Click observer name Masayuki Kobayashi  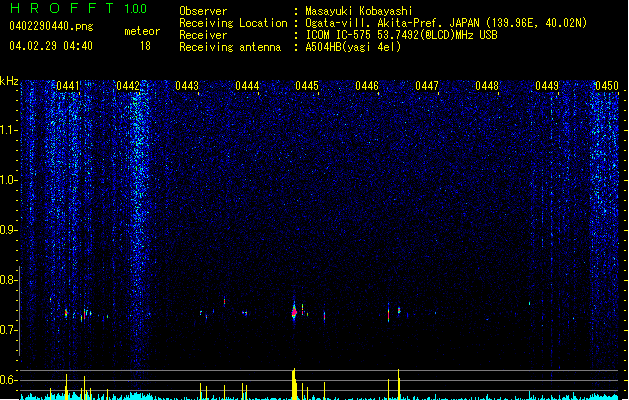[359, 11]
